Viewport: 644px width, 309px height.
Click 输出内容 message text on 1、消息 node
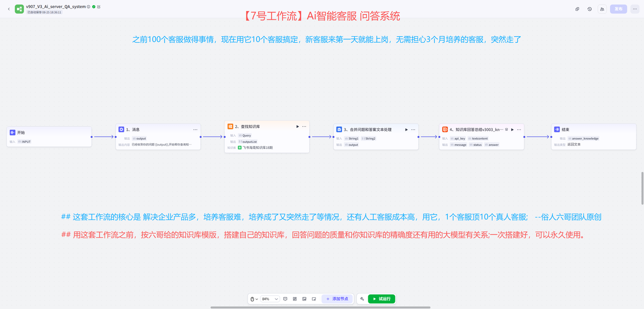[162, 144]
